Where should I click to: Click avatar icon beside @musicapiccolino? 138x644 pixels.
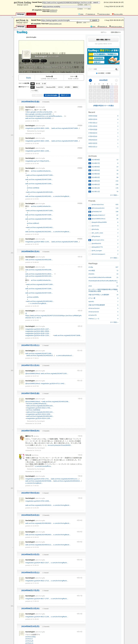click(90, 240)
